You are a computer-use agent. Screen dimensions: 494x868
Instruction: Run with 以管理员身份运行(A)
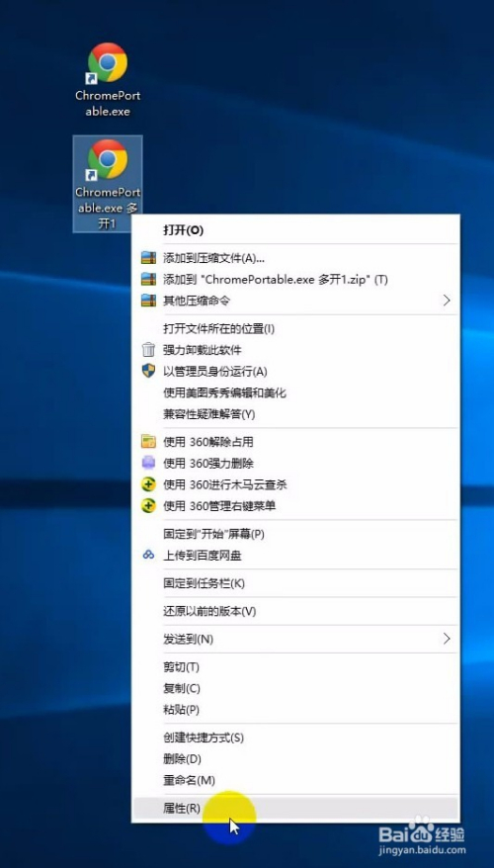tap(295, 371)
